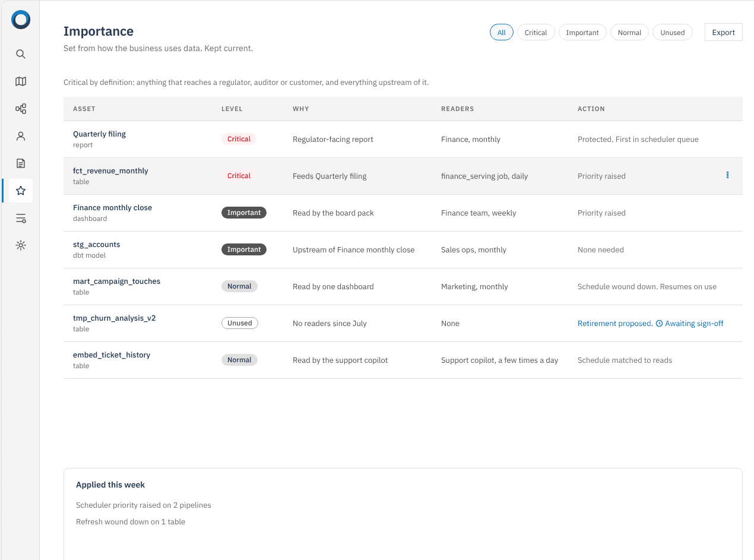Click Normal badge on embed_ticket_history row
Screen dimensions: 754x560
pyautogui.click(x=239, y=360)
